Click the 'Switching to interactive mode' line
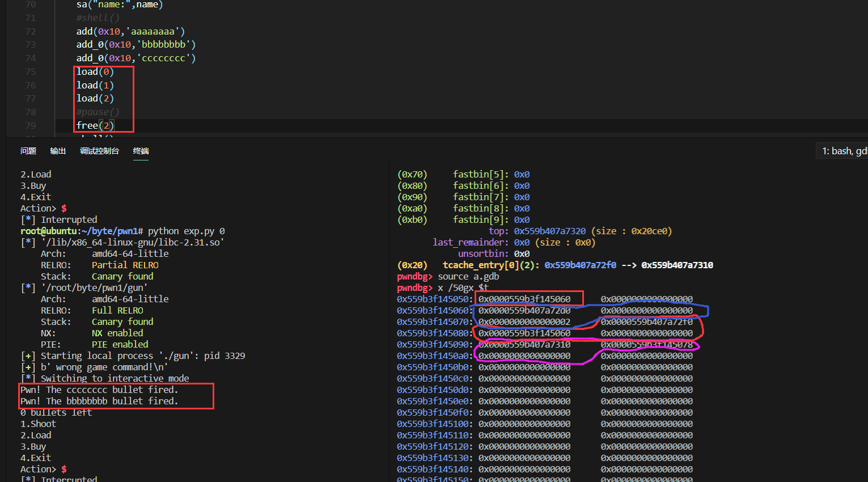 (105, 378)
